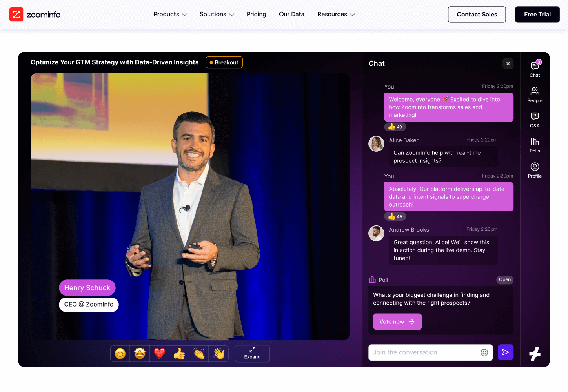Click the Henry Schuck name label
Screen dimensions: 568x392
coord(87,288)
